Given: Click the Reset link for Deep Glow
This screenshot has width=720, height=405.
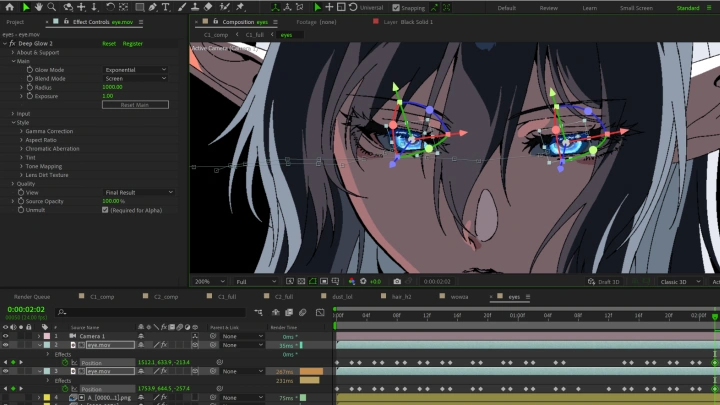Looking at the screenshot, I should (x=109, y=44).
